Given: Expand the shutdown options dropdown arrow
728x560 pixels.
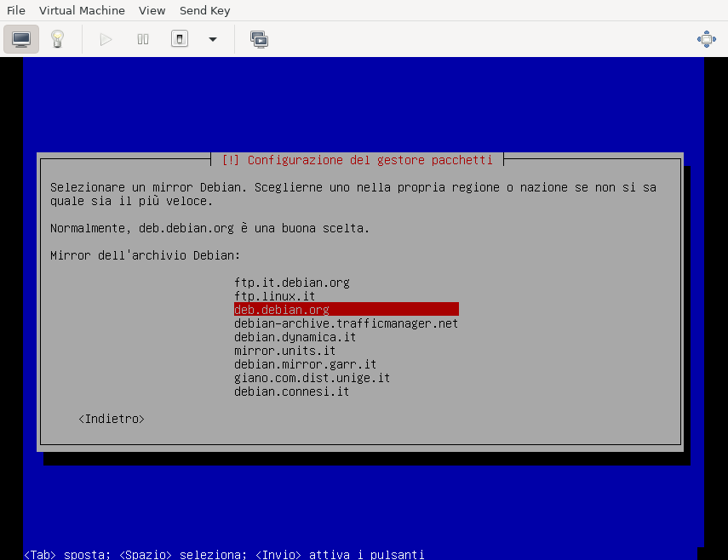Looking at the screenshot, I should click(213, 39).
